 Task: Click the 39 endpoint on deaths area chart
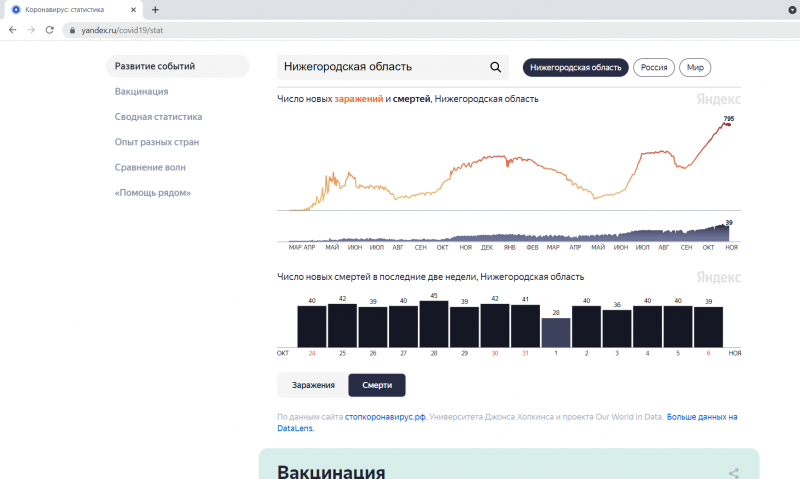(x=728, y=225)
